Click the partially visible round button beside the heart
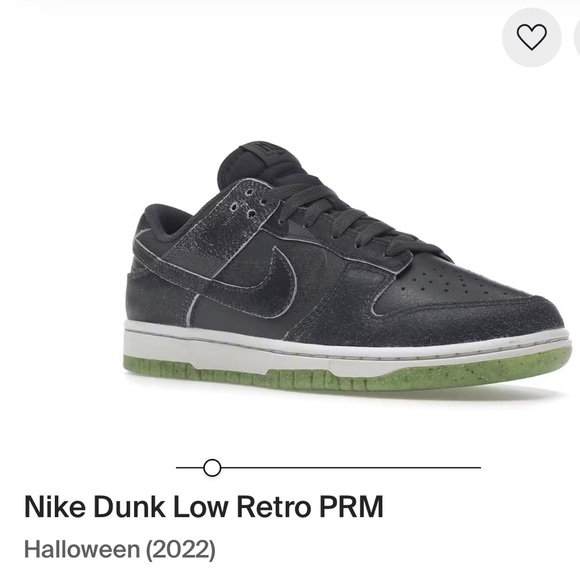 [577, 37]
